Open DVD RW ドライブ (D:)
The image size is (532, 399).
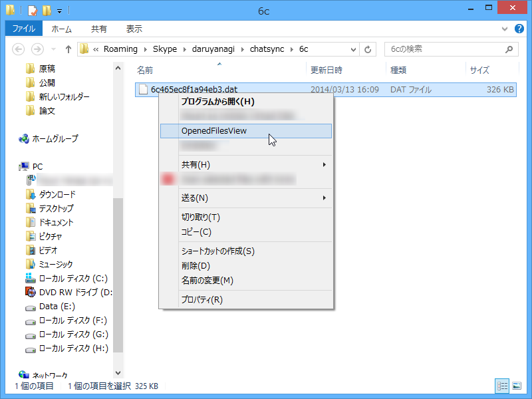(76, 293)
